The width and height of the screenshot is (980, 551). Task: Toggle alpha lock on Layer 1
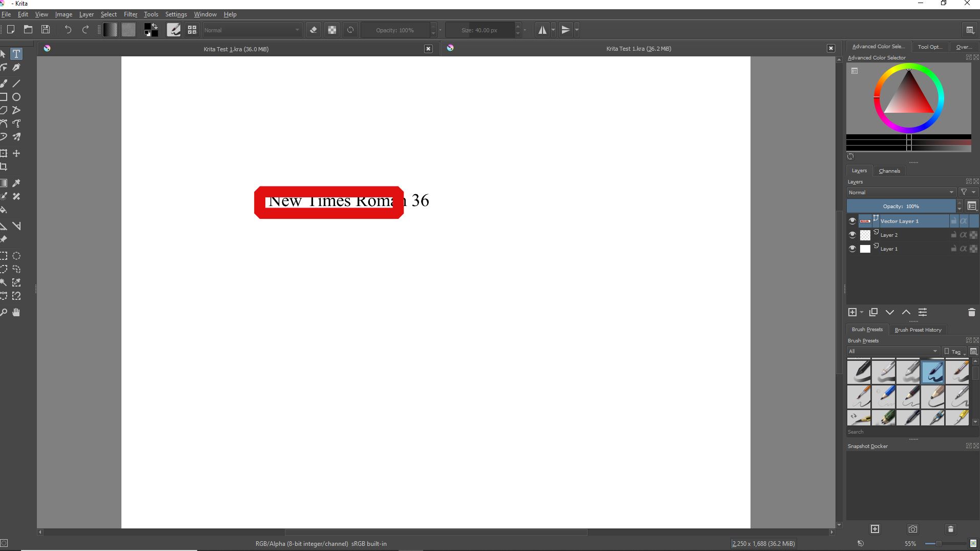click(x=963, y=249)
